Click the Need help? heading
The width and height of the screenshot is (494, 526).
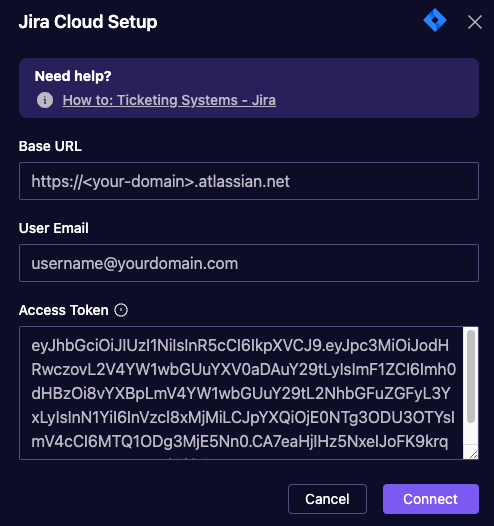[73, 76]
